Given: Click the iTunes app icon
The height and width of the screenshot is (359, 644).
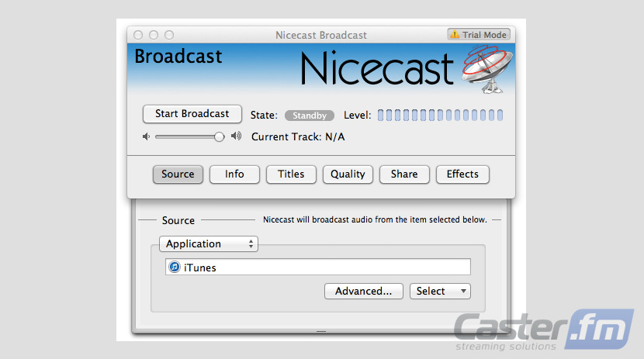Looking at the screenshot, I should [x=175, y=267].
